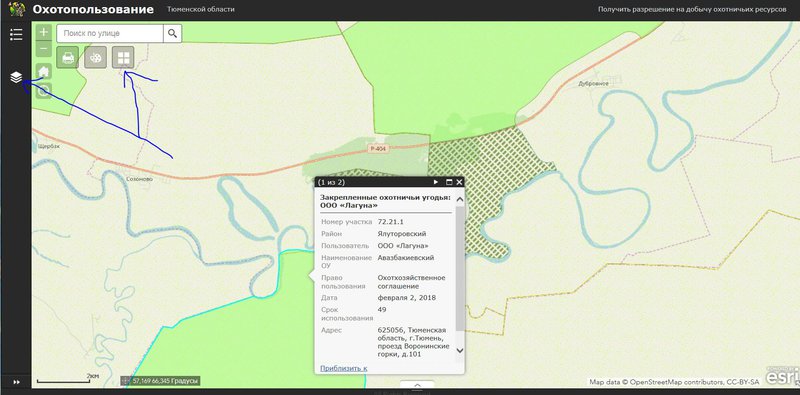Click the search magnifier button
Image resolution: width=800 pixels, height=395 pixels.
pyautogui.click(x=172, y=33)
